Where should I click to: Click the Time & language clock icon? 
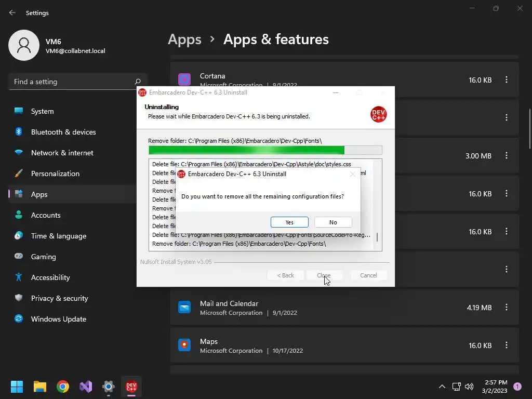click(x=19, y=235)
